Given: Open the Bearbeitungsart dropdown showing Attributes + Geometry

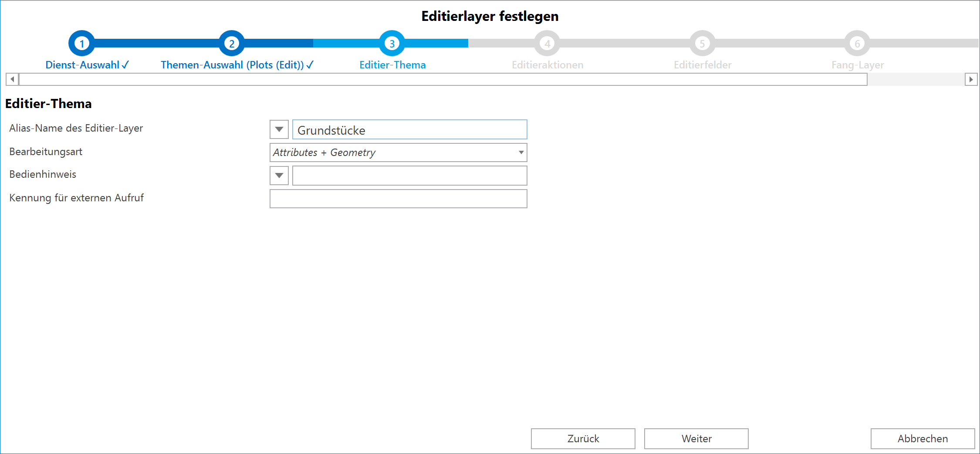Looking at the screenshot, I should coord(521,152).
